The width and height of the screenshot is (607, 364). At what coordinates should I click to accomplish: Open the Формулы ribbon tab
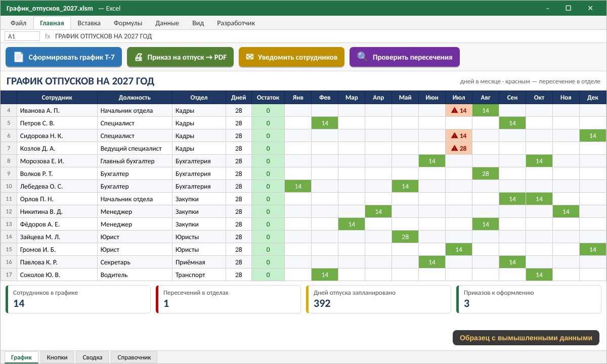pyautogui.click(x=128, y=23)
